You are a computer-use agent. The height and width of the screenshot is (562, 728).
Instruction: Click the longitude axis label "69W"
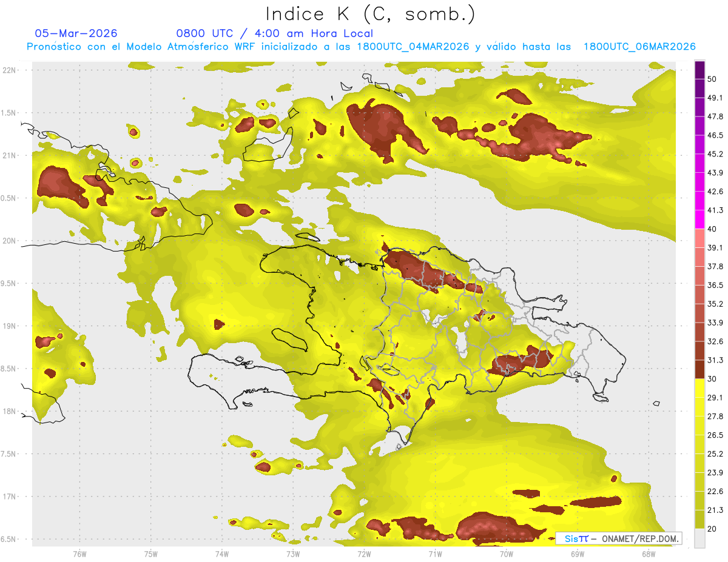pyautogui.click(x=578, y=554)
